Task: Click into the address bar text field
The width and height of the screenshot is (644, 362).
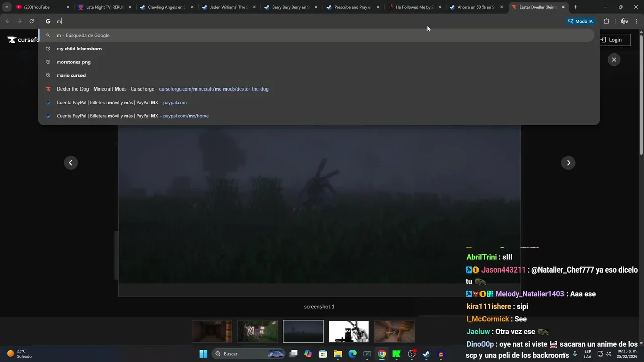Action: tap(302, 21)
